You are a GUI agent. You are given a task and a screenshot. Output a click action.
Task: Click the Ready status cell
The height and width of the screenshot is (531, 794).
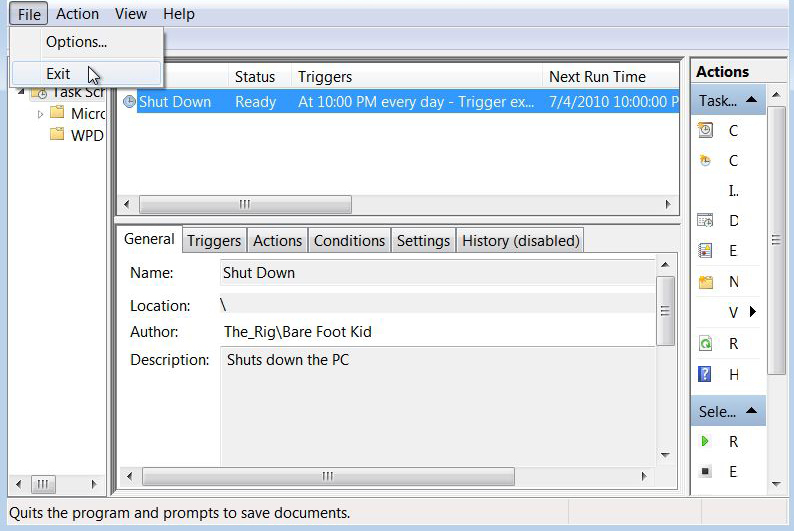coord(255,102)
